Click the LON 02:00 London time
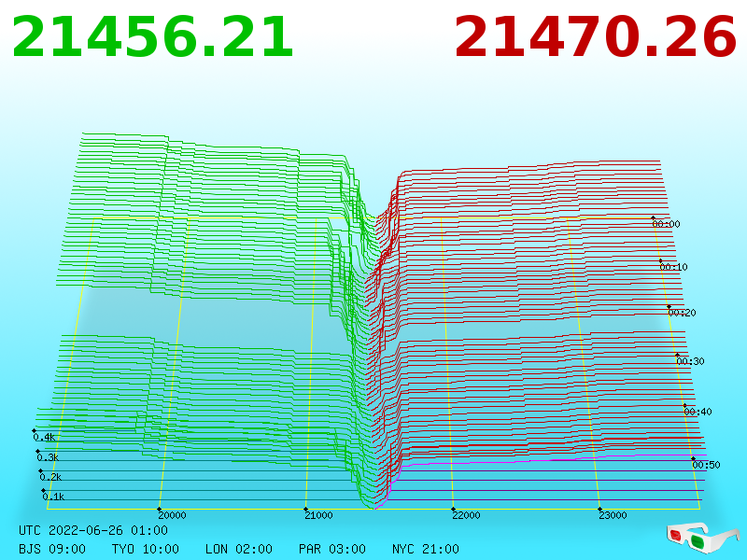The width and height of the screenshot is (747, 560). coord(239,549)
